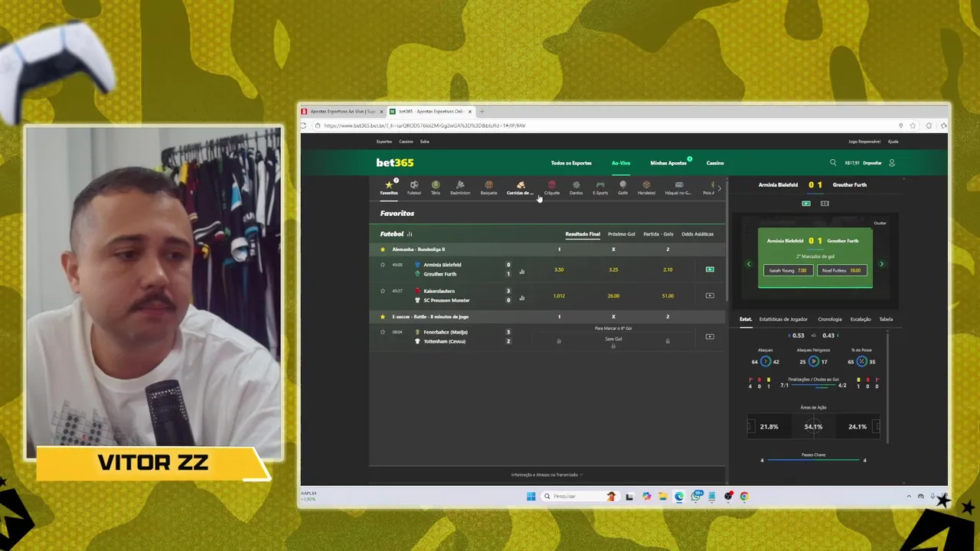Select the E-Sports icon
980x551 pixels.
[600, 187]
